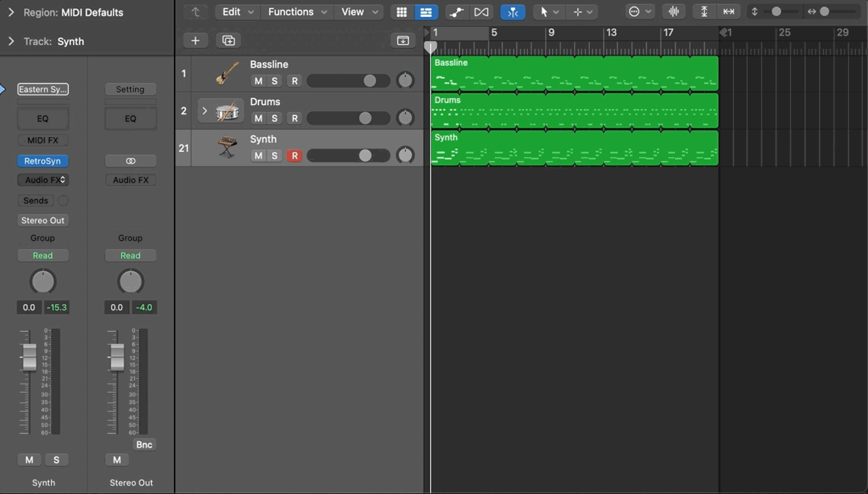Select the Bassline region in the timeline
The image size is (868, 494).
click(x=575, y=73)
